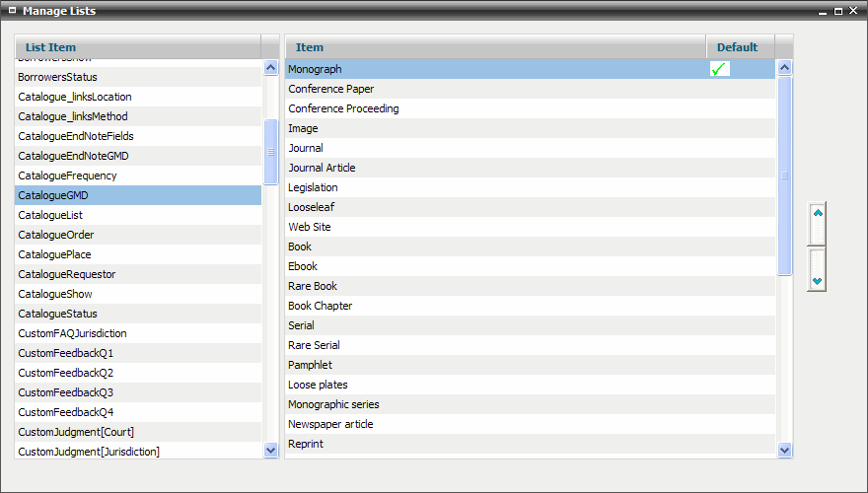
Task: Click the window menu icon in title bar
Action: (12, 11)
